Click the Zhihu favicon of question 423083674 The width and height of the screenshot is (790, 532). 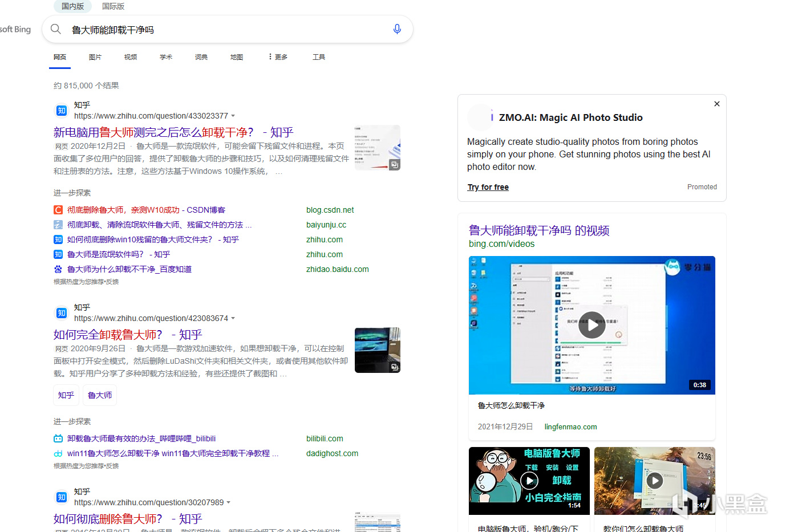tap(62, 313)
